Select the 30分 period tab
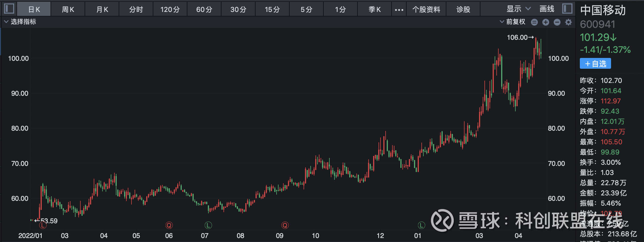The width and height of the screenshot is (644, 242). 238,9
